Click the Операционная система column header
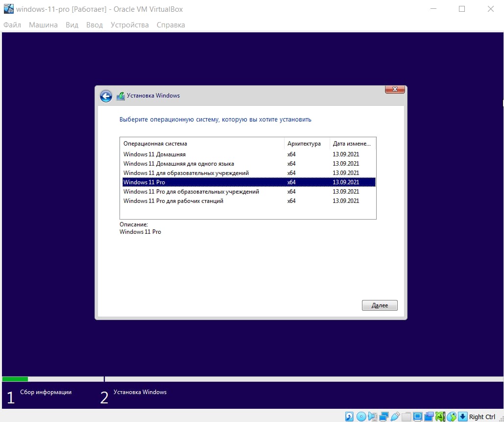 [x=202, y=144]
